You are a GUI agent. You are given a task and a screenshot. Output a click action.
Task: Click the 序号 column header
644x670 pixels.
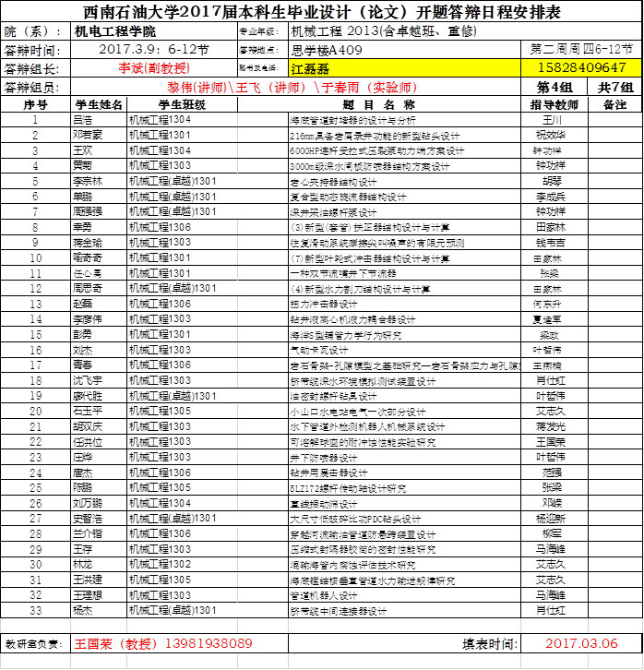[x=35, y=104]
